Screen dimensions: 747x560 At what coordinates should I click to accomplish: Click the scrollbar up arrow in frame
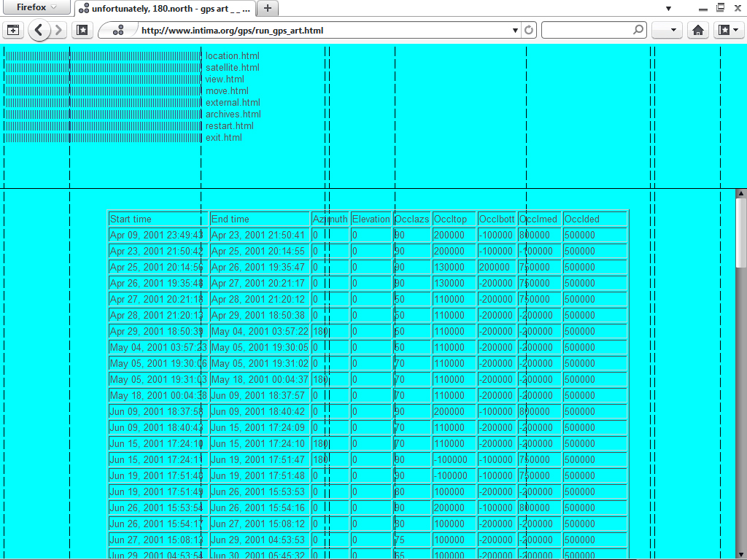(741, 194)
